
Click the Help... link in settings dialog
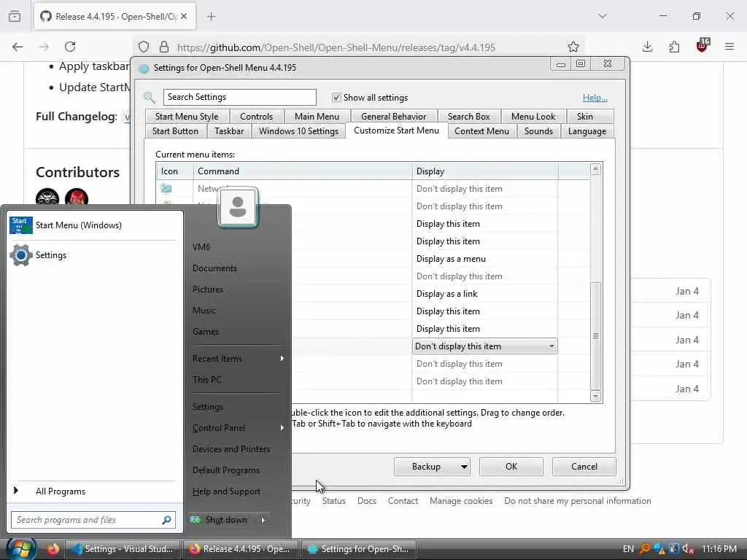[x=595, y=98]
